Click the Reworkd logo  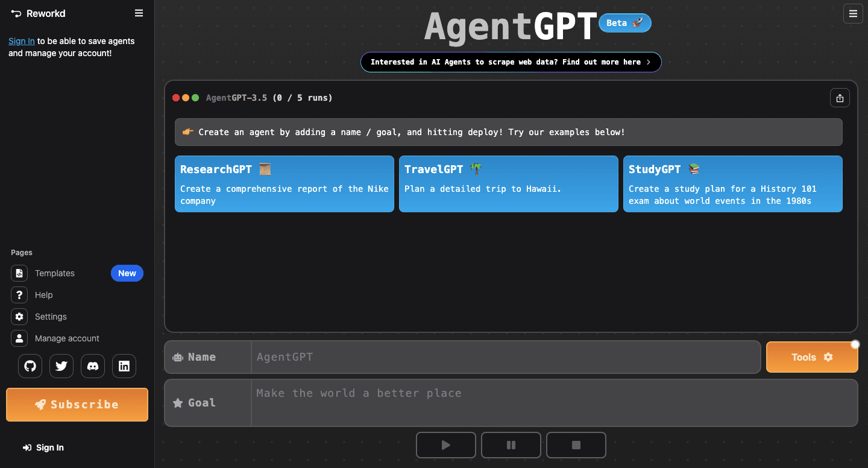[38, 13]
